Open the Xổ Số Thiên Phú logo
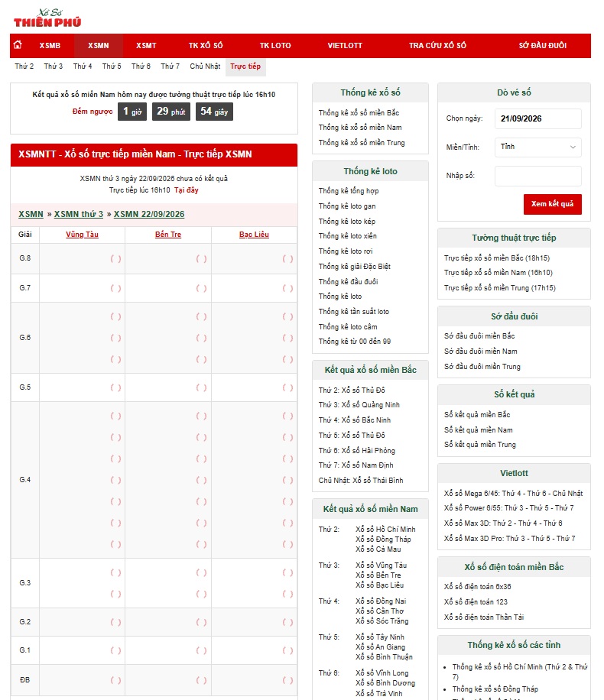 [x=47, y=18]
